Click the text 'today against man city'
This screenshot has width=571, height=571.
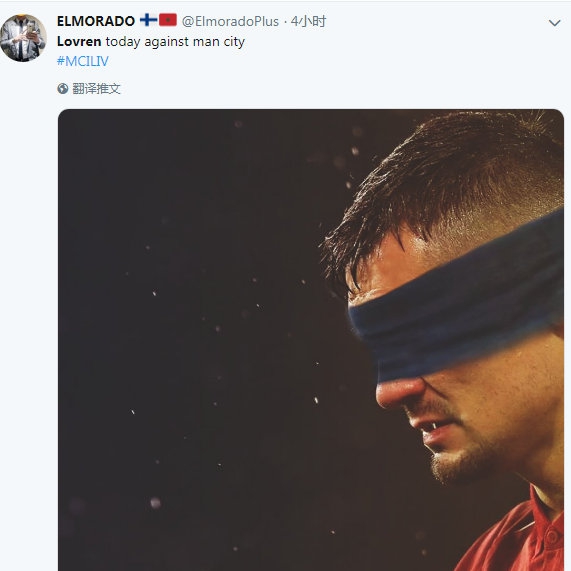tap(175, 42)
